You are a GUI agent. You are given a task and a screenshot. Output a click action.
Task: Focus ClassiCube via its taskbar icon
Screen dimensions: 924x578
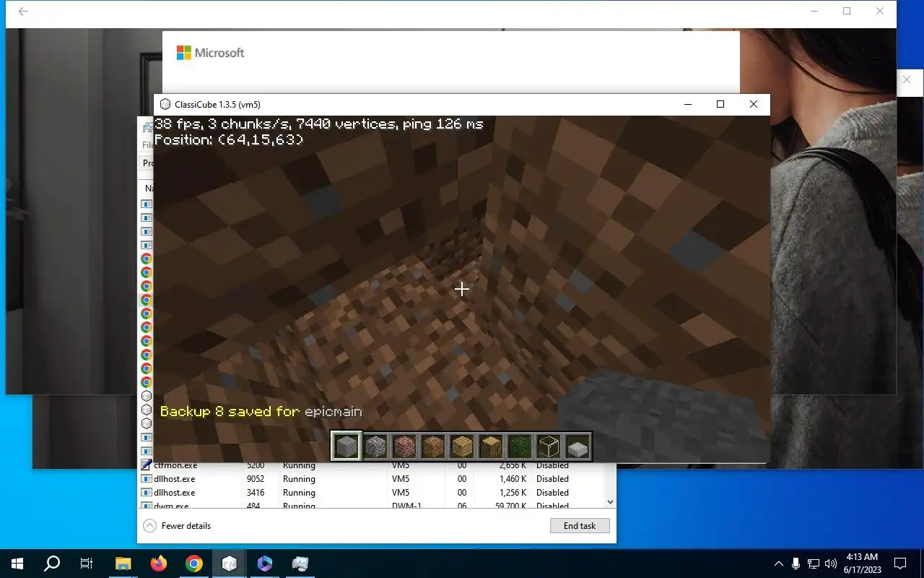[x=230, y=564]
